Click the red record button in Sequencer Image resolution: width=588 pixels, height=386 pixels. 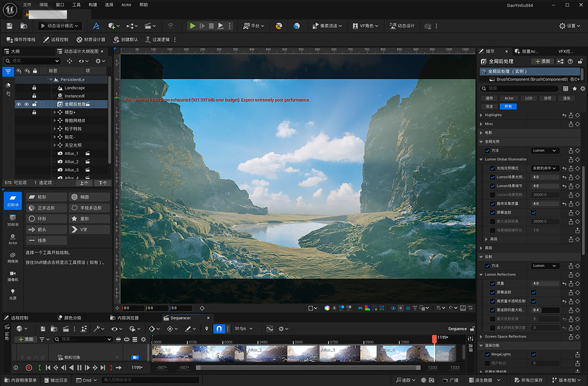point(28,367)
